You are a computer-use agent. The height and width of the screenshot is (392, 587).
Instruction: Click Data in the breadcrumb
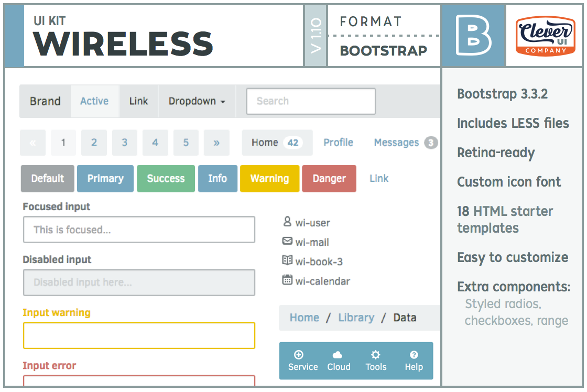[x=405, y=318]
